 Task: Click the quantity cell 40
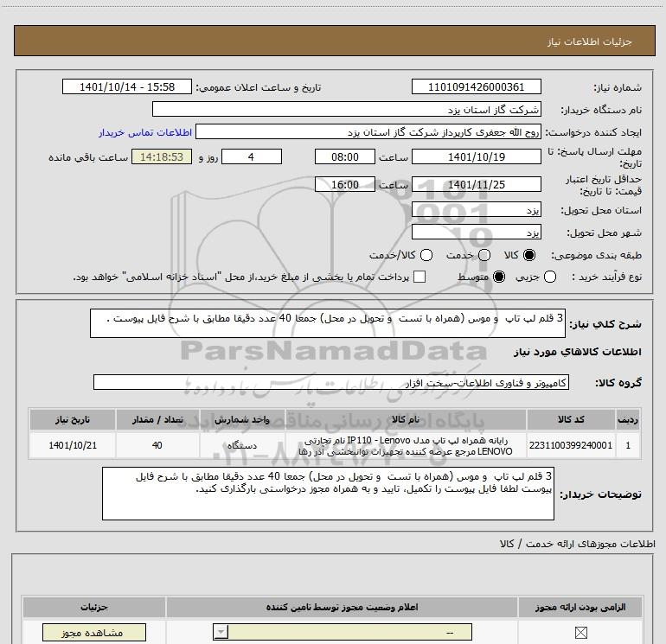tap(157, 445)
